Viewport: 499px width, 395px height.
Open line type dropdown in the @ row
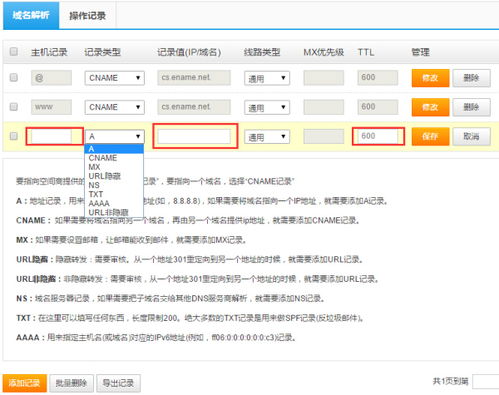pos(267,78)
